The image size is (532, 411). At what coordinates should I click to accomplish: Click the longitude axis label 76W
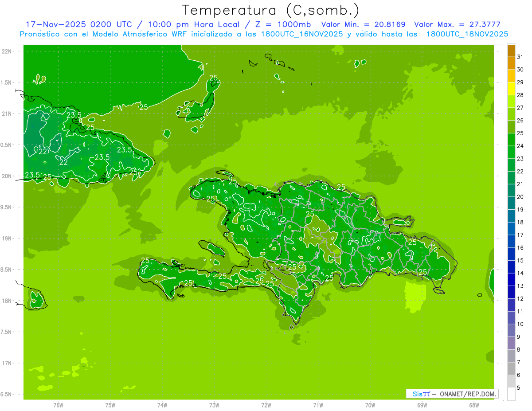pos(58,405)
